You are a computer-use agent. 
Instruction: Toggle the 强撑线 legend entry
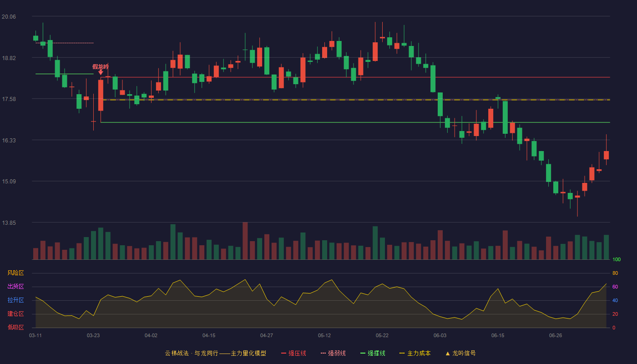click(x=373, y=353)
